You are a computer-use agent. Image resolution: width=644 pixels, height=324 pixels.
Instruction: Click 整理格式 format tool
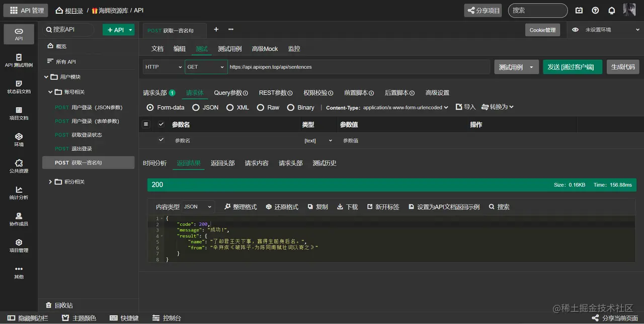[240, 207]
